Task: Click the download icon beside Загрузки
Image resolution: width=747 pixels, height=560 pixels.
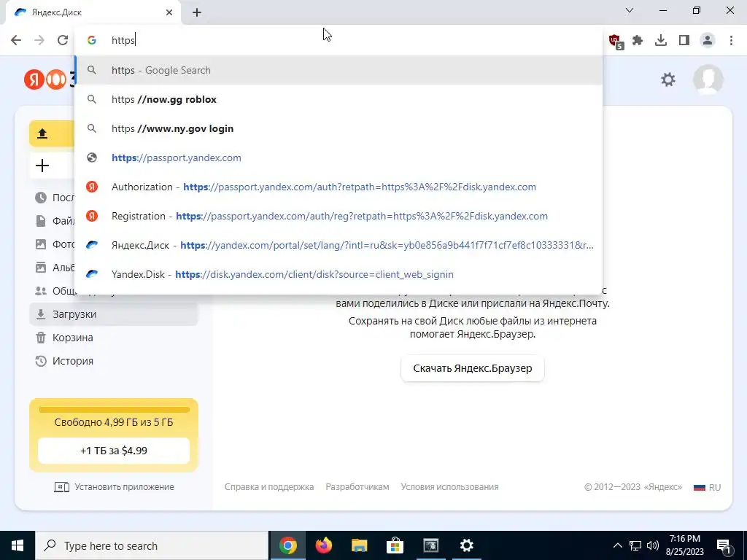Action: [41, 314]
